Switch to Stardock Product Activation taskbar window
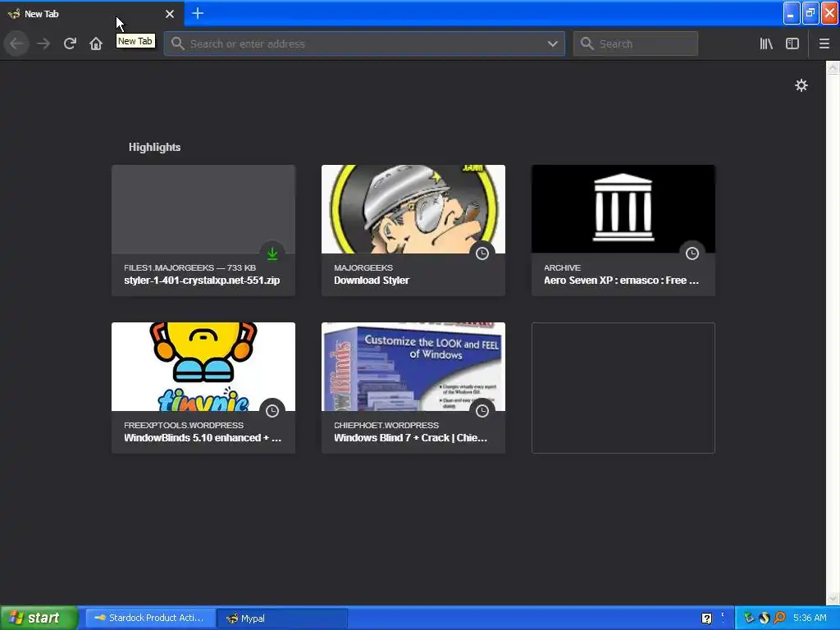840x630 pixels. [x=150, y=619]
